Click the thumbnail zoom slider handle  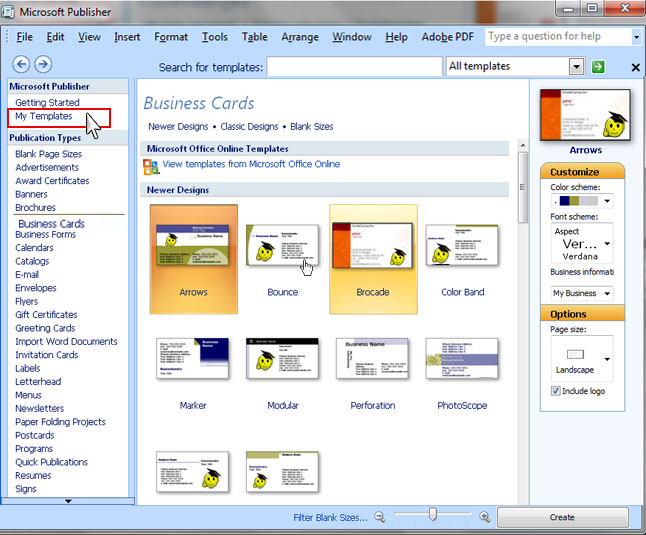pos(433,514)
